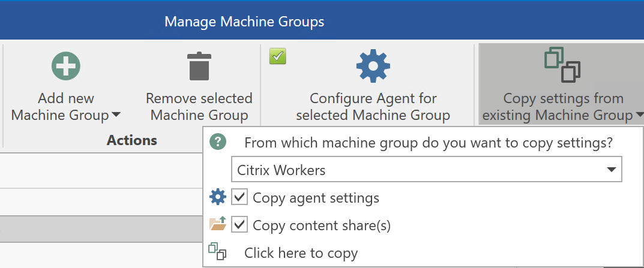Click the trash can Remove selected Machine Group icon
Viewport: 644px width, 268px height.
pos(199,66)
